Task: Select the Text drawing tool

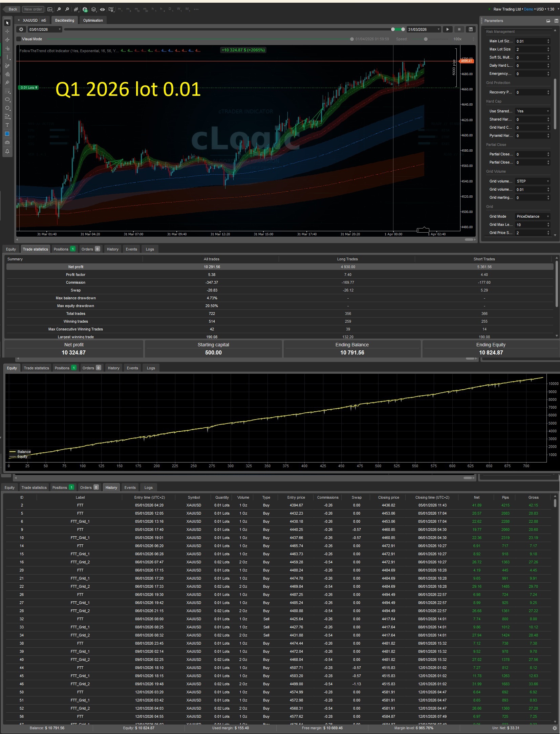Action: click(x=7, y=125)
